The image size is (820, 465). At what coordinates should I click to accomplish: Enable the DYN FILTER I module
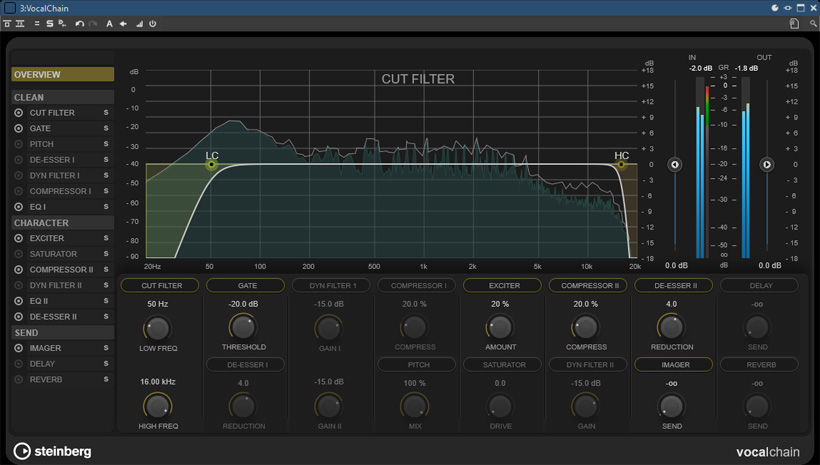tap(19, 175)
